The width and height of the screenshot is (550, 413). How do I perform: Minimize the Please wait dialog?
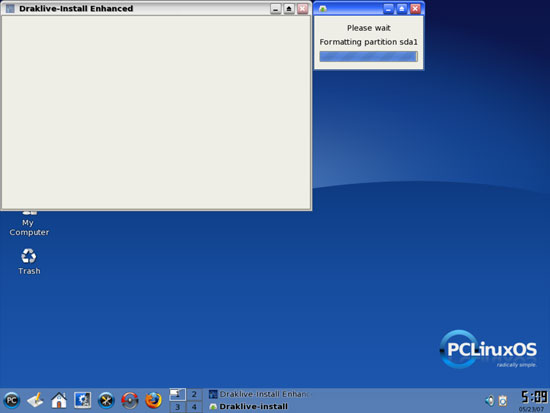point(388,9)
